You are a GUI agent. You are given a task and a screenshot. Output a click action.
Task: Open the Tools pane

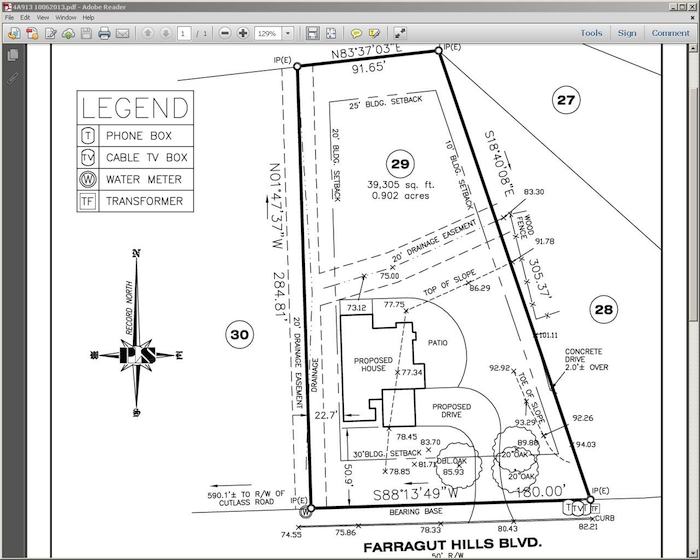point(592,33)
